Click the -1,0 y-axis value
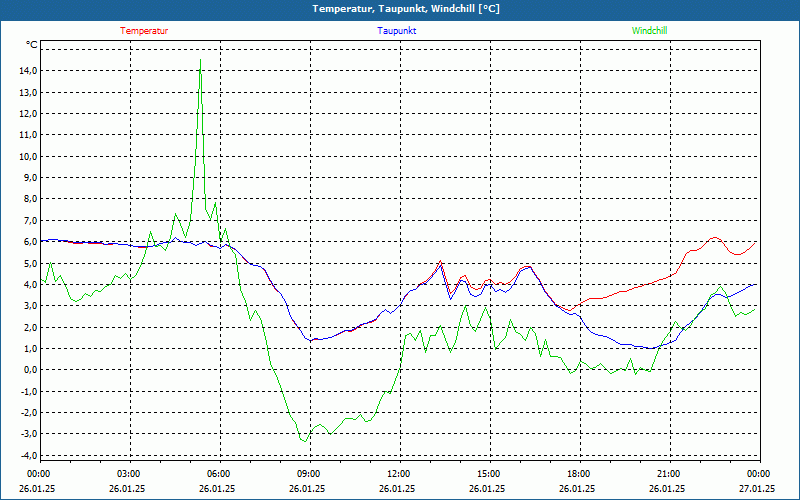Viewport: 800px width, 500px height. 29,391
